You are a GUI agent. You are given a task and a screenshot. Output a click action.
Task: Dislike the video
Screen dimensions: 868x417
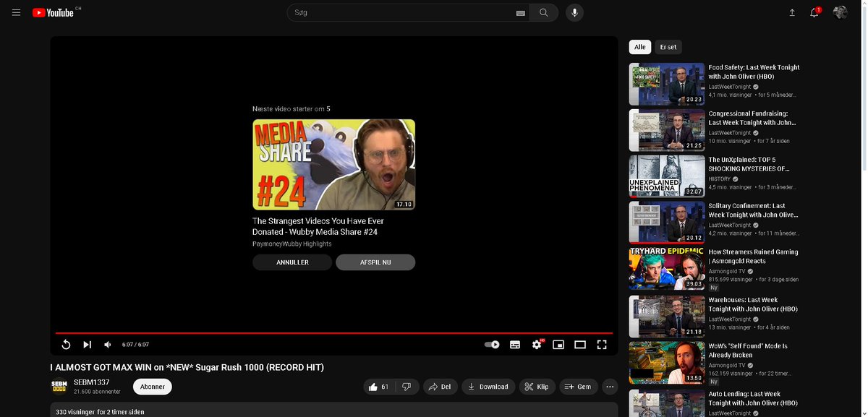[407, 387]
